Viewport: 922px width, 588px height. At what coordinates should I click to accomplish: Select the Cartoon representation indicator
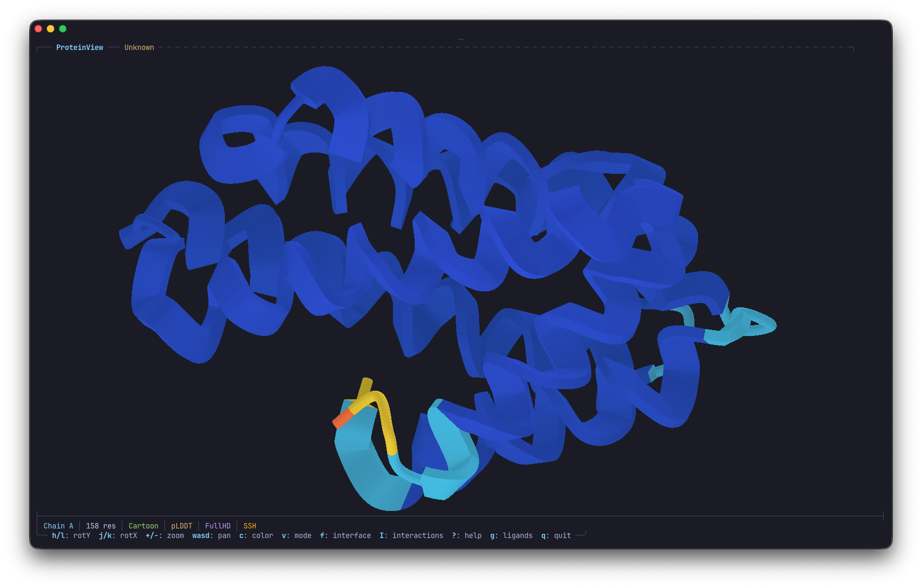pos(144,525)
